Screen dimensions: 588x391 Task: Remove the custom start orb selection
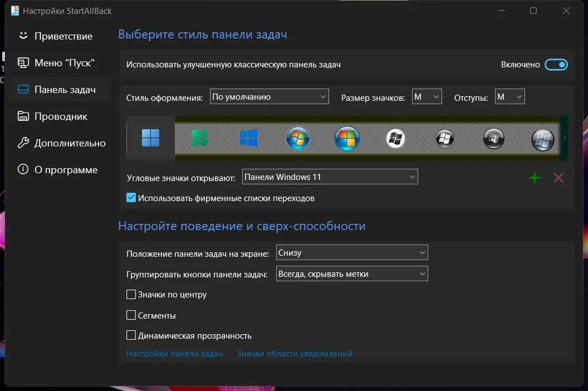pyautogui.click(x=558, y=177)
